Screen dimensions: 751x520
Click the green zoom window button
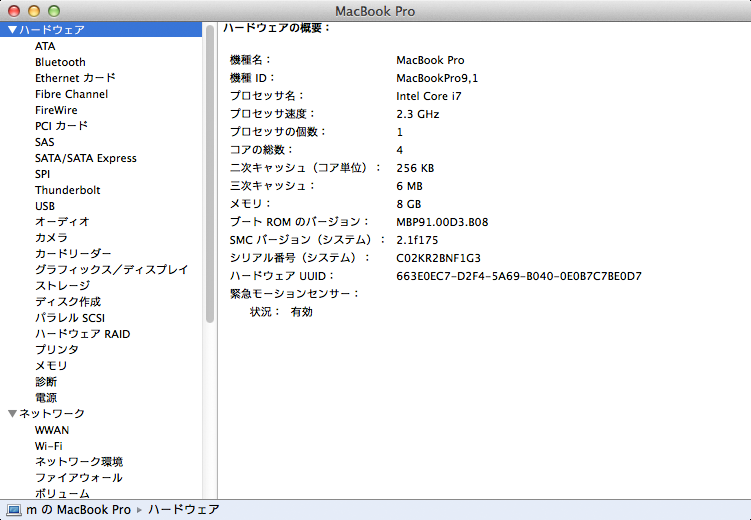click(53, 10)
